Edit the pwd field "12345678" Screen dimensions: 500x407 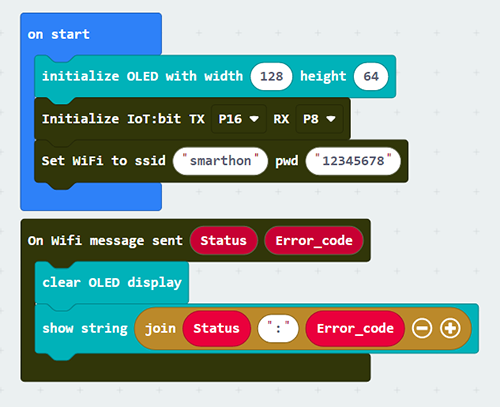353,161
